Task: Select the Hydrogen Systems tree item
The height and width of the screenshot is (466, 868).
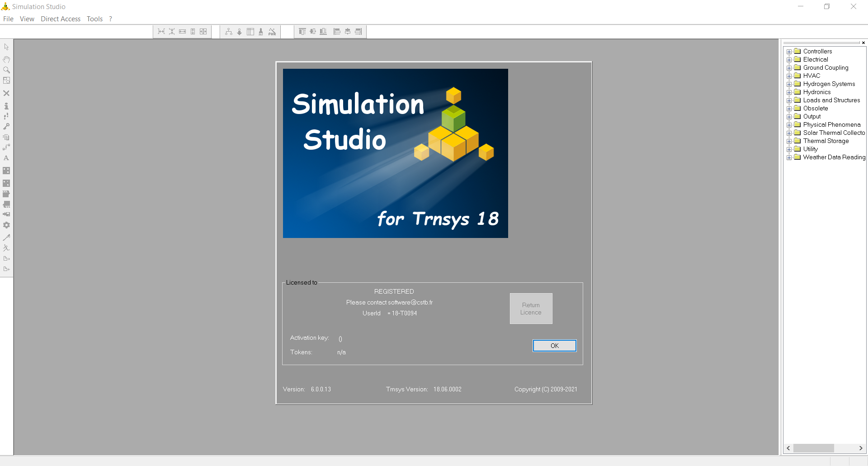Action: click(x=829, y=84)
